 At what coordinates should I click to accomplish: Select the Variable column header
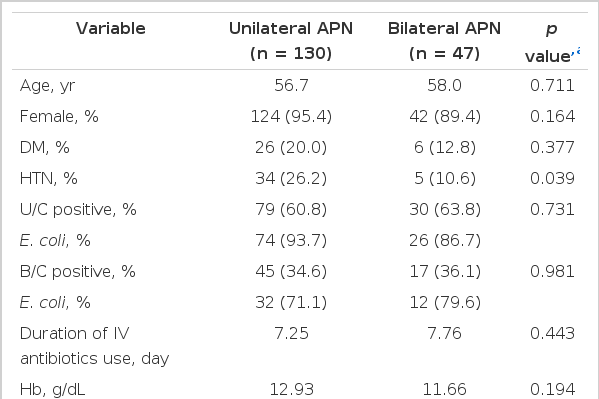pos(111,29)
